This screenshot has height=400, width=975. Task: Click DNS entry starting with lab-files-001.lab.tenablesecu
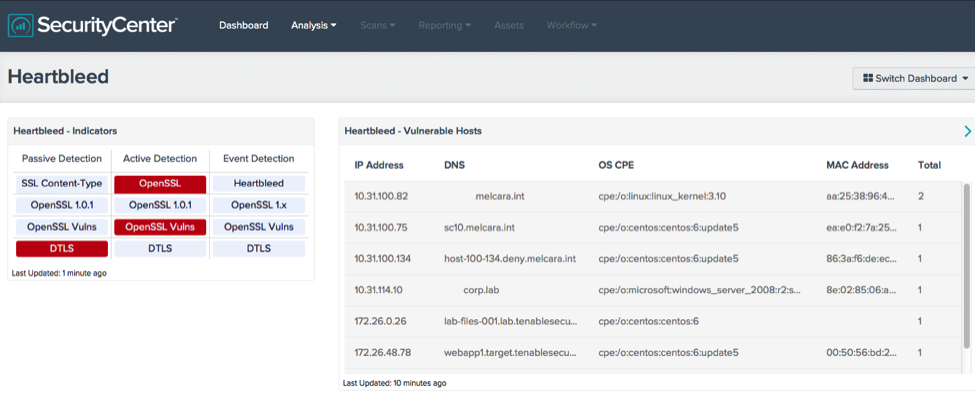pos(511,321)
